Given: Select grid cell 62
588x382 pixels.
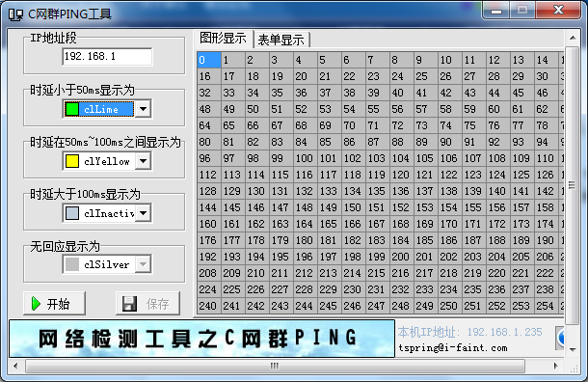Looking at the screenshot, I should [x=547, y=109].
